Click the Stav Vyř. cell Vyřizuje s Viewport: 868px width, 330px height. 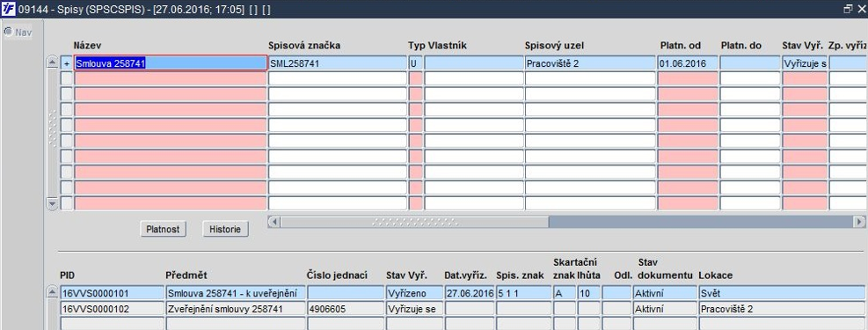coord(805,63)
